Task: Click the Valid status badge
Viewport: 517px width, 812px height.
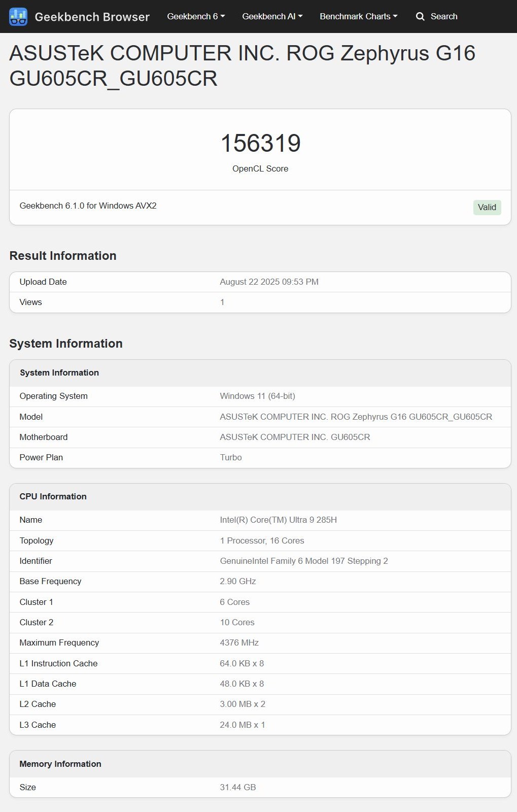Action: point(487,207)
